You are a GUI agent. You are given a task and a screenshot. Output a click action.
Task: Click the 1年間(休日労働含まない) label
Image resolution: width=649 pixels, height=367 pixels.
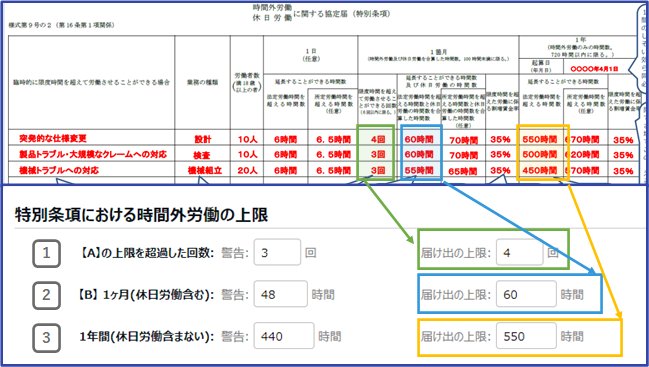click(147, 336)
